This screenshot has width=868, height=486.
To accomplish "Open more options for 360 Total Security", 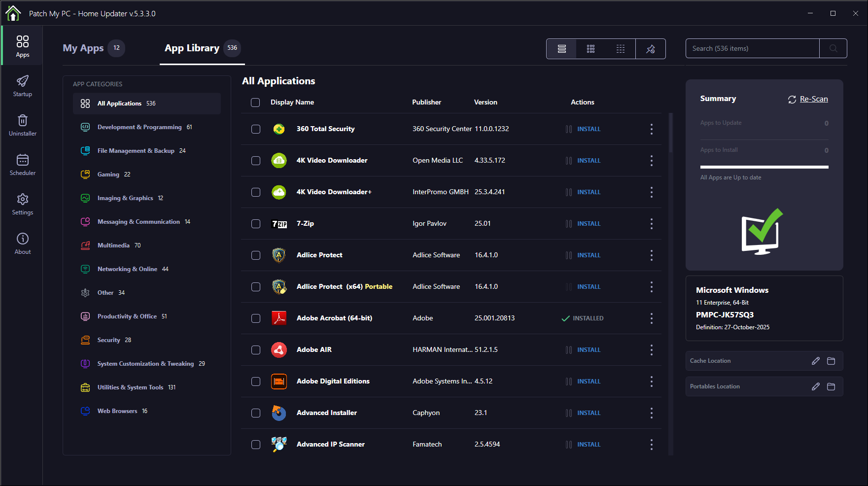I will tap(651, 129).
